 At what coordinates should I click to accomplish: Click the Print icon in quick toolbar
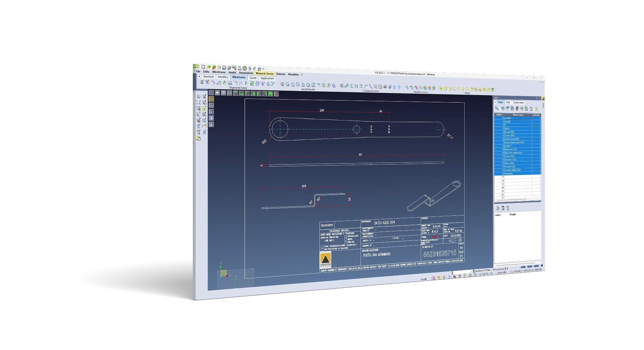tap(239, 68)
